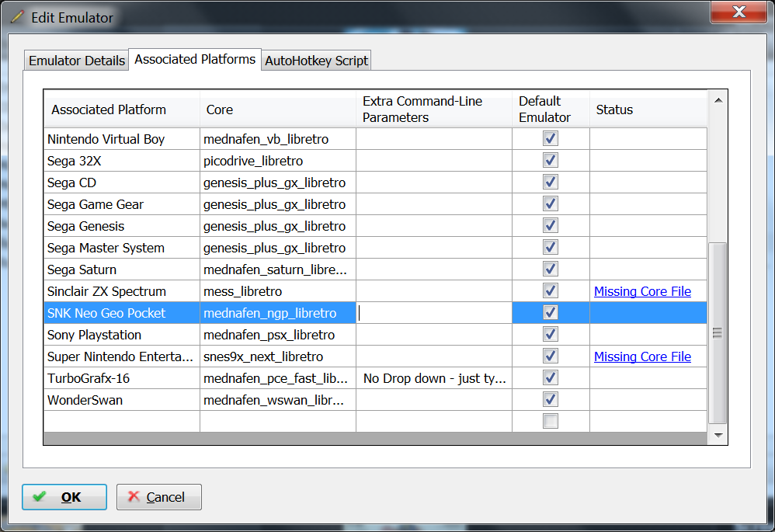Click the extra parameters cell for Sony Playstation
This screenshot has height=532, width=775.
[x=434, y=335]
